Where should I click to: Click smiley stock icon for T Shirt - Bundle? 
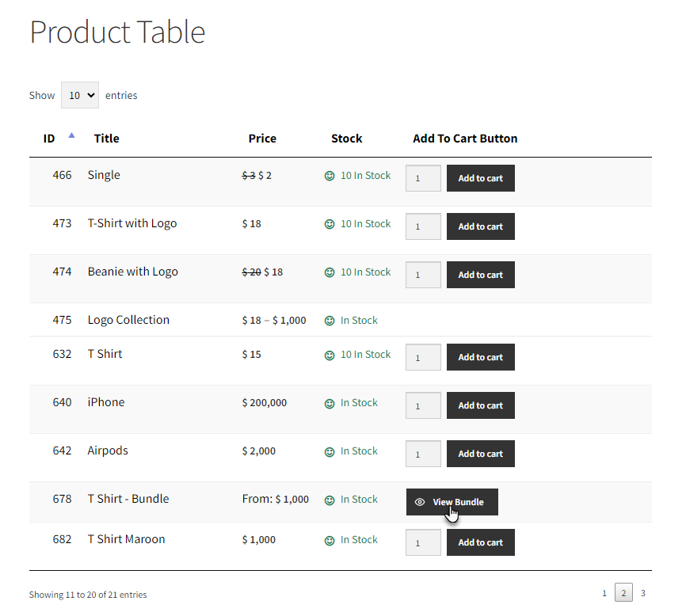(x=330, y=500)
